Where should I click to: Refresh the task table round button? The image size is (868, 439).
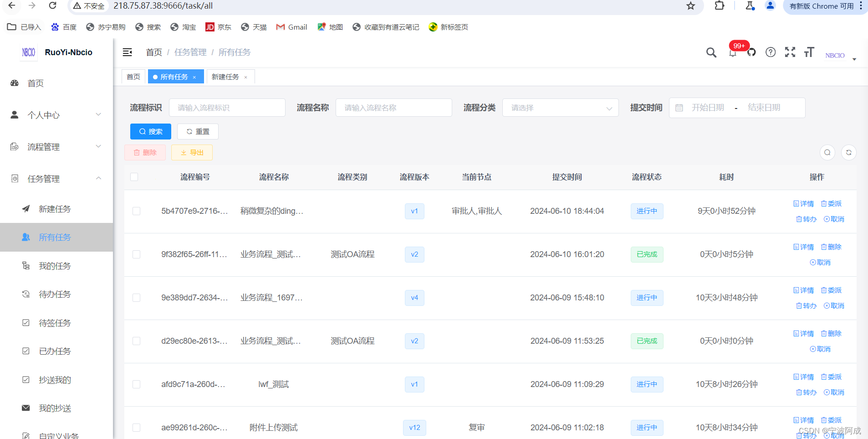pyautogui.click(x=849, y=152)
